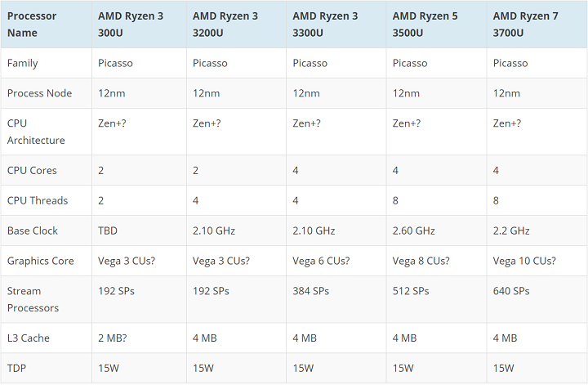Select the TDP row label
The height and width of the screenshot is (385, 588).
pyautogui.click(x=17, y=368)
